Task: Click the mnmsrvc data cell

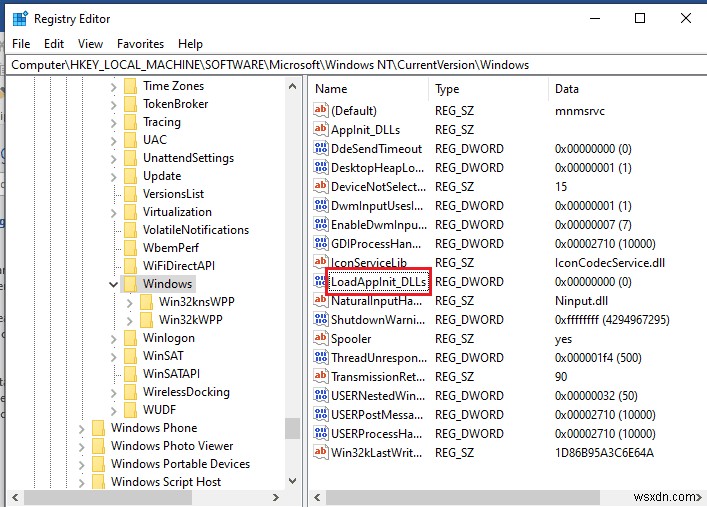Action: (x=579, y=111)
